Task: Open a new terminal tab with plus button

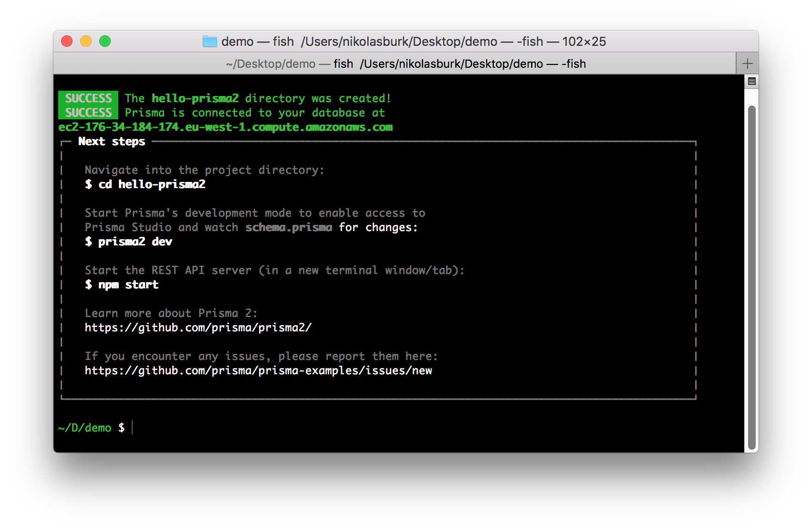Action: pyautogui.click(x=747, y=63)
